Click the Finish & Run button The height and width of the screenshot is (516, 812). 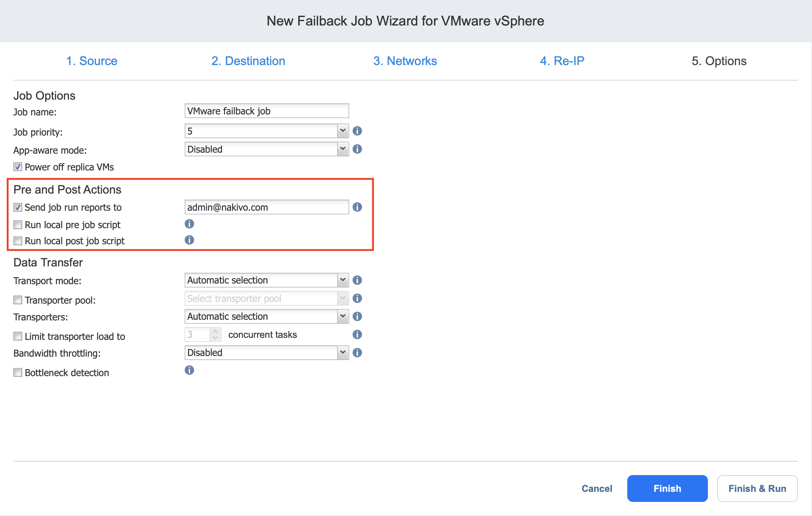coord(757,489)
